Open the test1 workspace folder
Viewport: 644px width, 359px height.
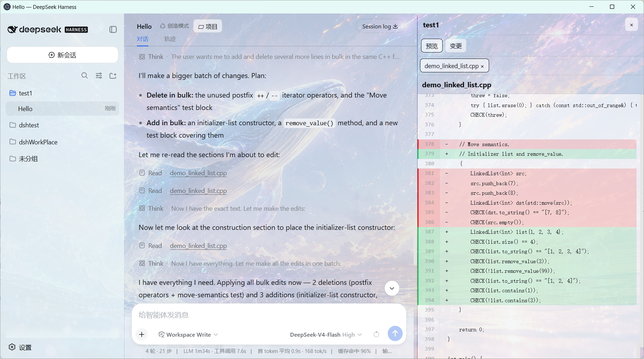(x=62, y=93)
